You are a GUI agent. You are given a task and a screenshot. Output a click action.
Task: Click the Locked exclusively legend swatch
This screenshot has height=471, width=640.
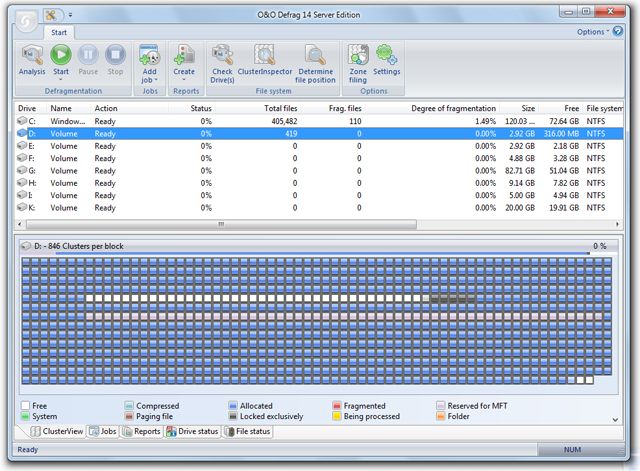point(233,416)
